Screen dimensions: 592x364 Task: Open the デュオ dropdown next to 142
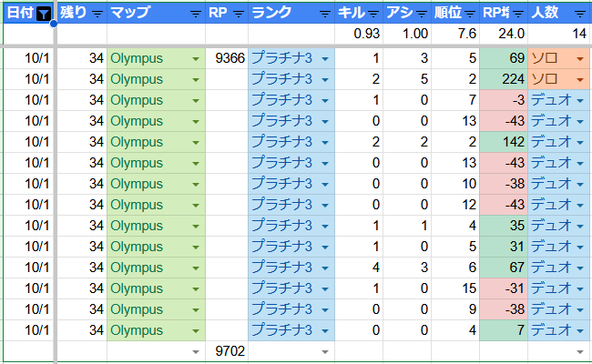pyautogui.click(x=579, y=142)
